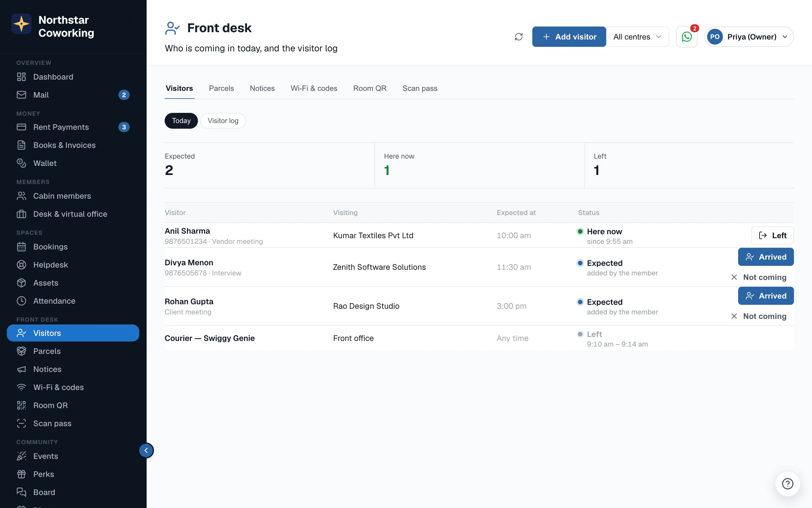Switch to the Parcels tab
812x508 pixels.
tap(221, 88)
